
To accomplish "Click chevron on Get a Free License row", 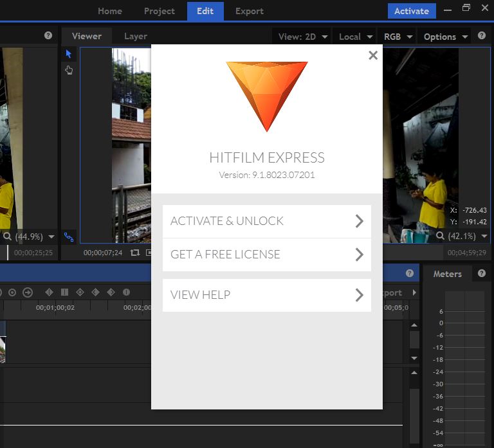I will [x=360, y=255].
